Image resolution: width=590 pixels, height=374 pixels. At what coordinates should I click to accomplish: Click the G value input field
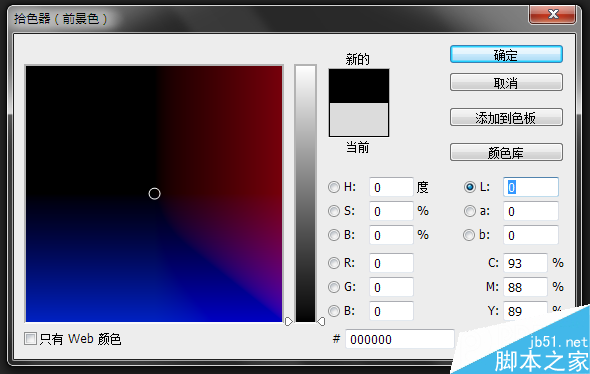391,287
